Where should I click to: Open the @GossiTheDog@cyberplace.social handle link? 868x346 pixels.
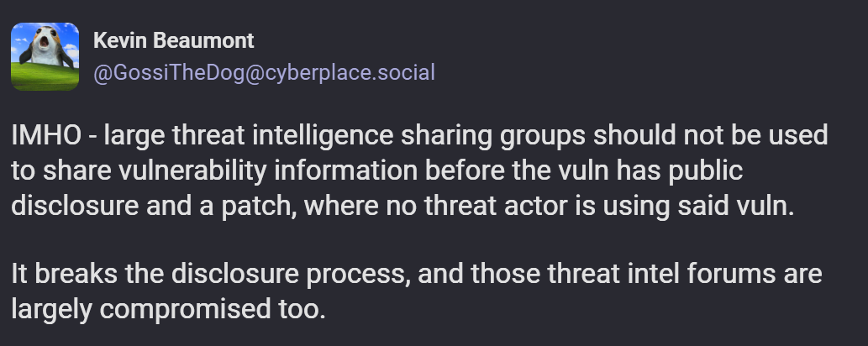point(264,72)
